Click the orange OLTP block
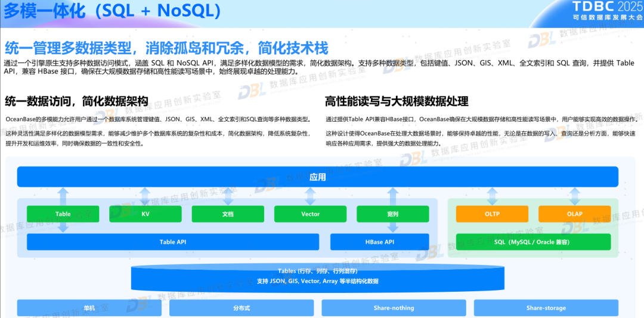 click(492, 214)
